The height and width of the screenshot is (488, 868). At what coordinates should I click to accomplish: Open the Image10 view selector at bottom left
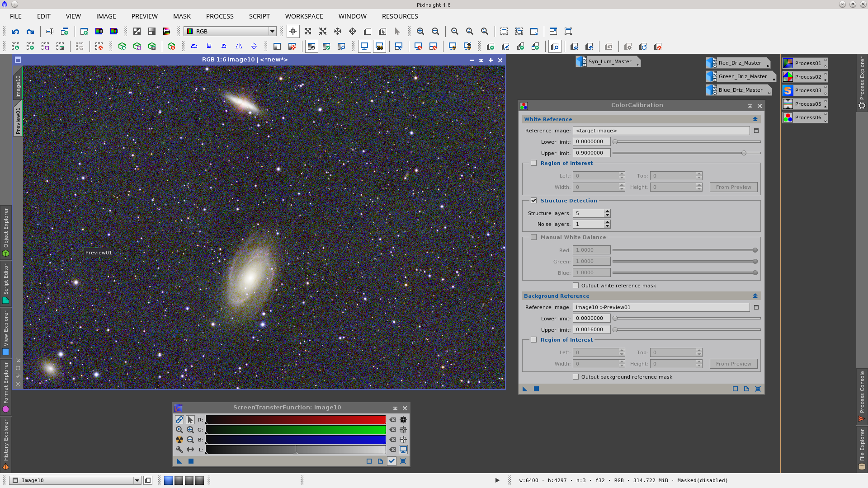tap(137, 480)
